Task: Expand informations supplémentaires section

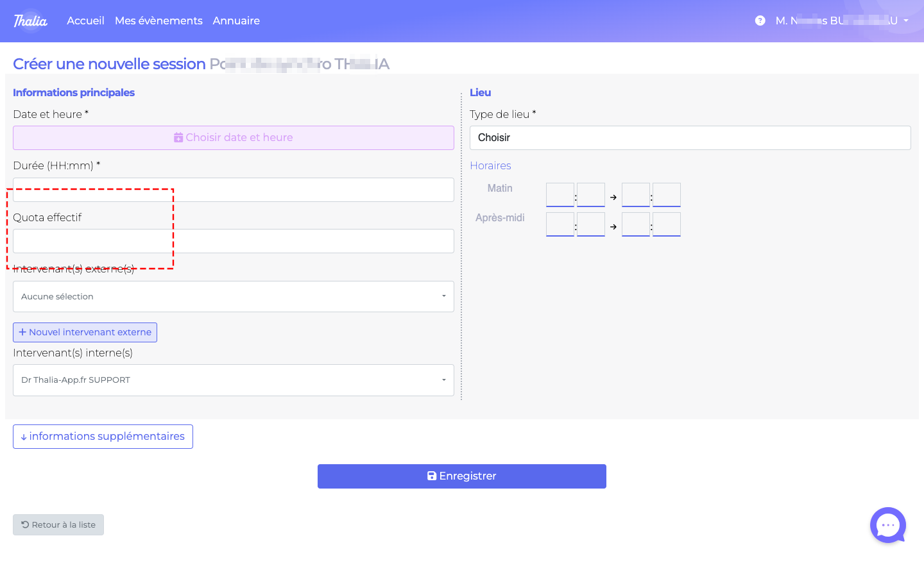Action: [x=103, y=437]
